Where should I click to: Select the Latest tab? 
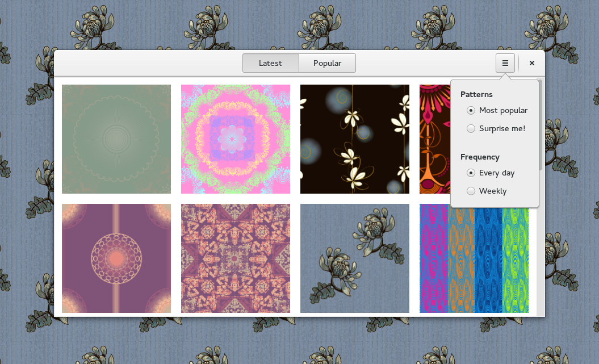[x=270, y=62]
